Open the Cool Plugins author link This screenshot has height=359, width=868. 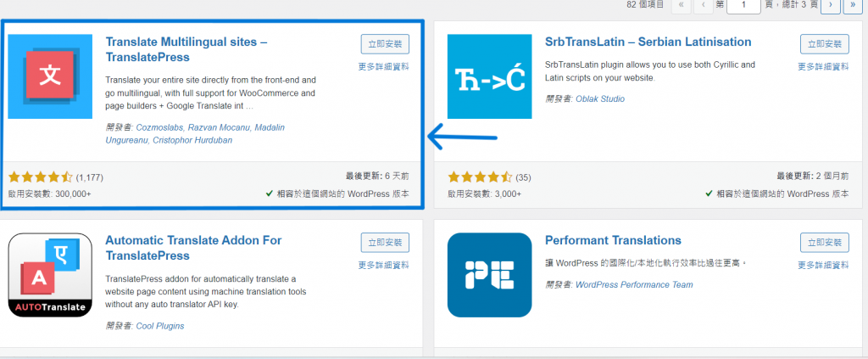(x=160, y=326)
